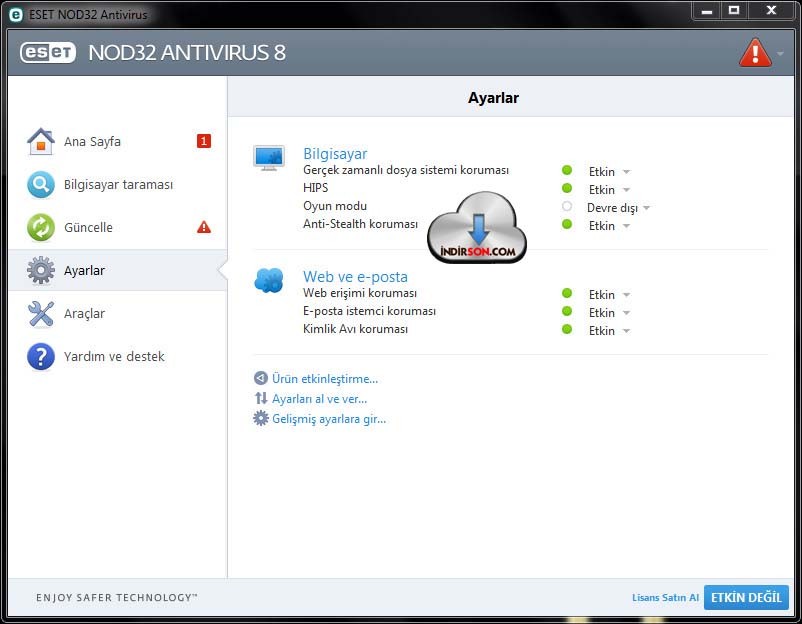This screenshot has width=802, height=624.
Task: Select Ayarlar in the sidebar
Action: tap(118, 271)
